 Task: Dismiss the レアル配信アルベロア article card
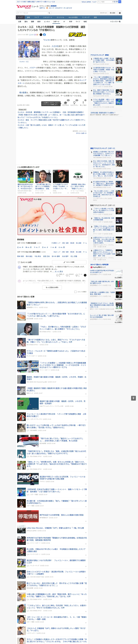(68, 193)
